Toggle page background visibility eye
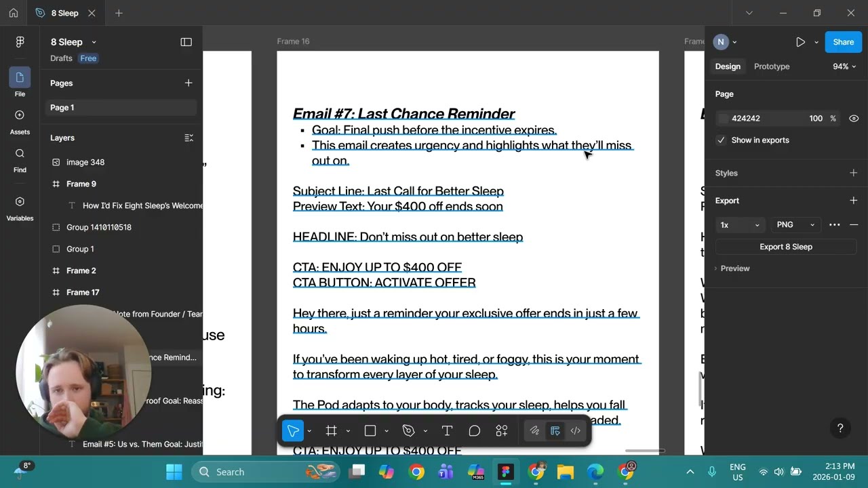Viewport: 868px width, 488px height. 854,118
